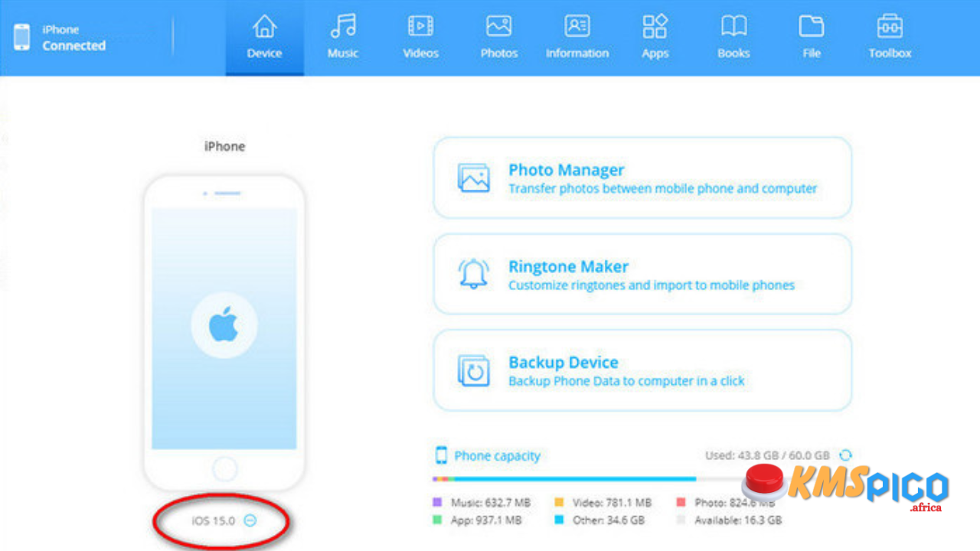
Task: Go to the Photos tab
Action: 499,37
